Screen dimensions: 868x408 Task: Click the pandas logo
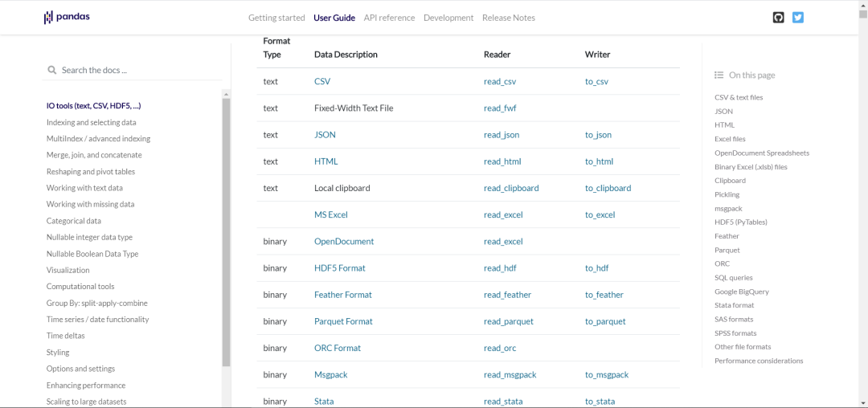67,17
